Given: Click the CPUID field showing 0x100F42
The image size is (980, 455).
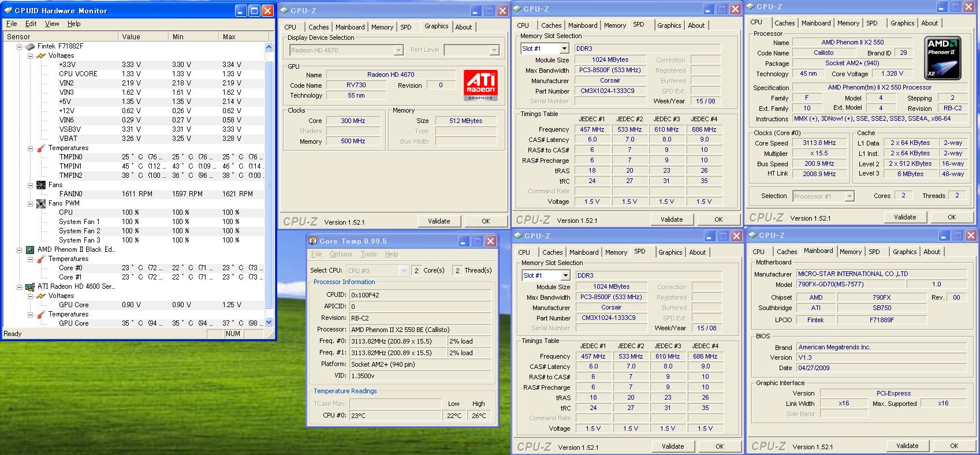Looking at the screenshot, I should coord(420,295).
